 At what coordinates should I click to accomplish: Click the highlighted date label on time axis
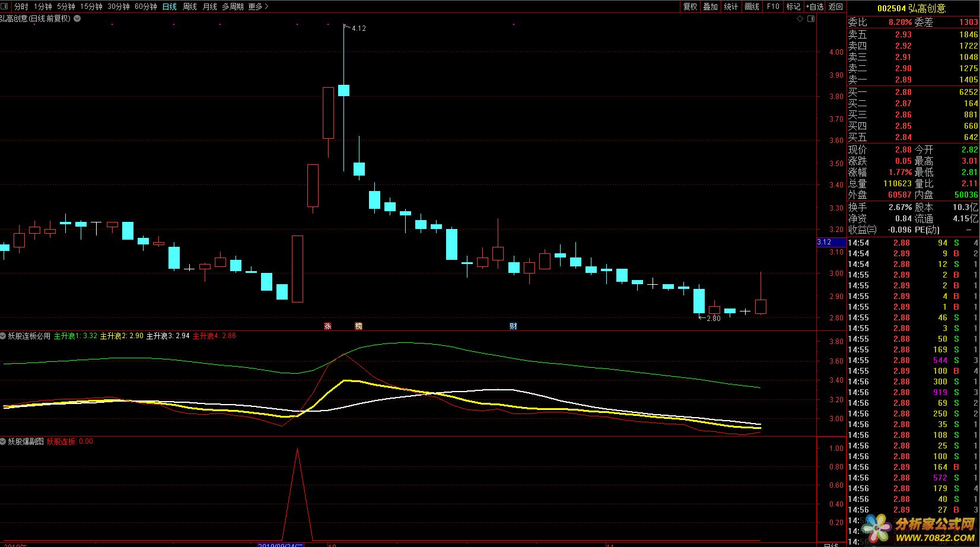pyautogui.click(x=281, y=544)
